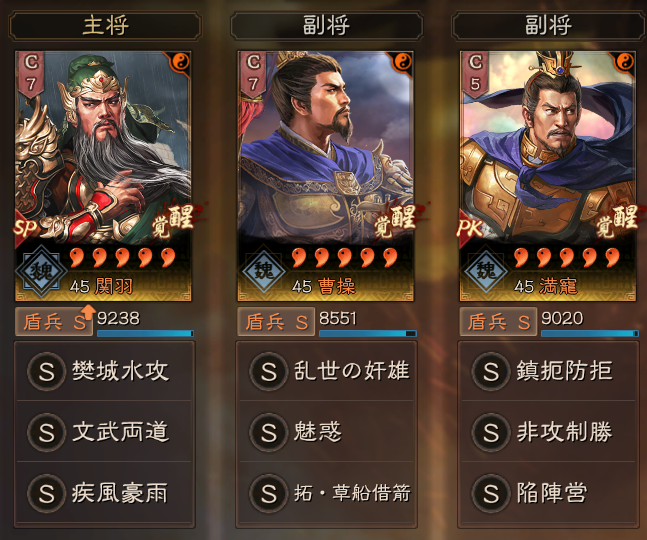Select the 曹操 general card portrait
The width and height of the screenshot is (647, 540).
pos(326,176)
